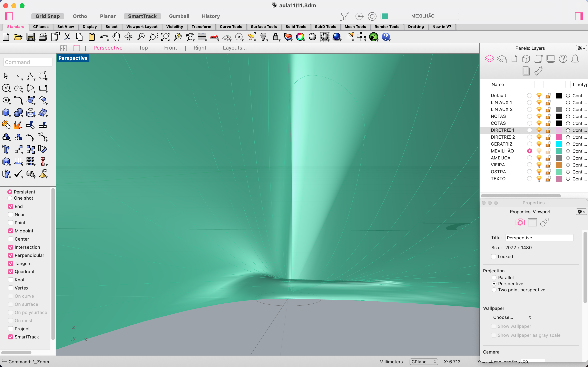Click the Help question mark icon

pos(386,37)
